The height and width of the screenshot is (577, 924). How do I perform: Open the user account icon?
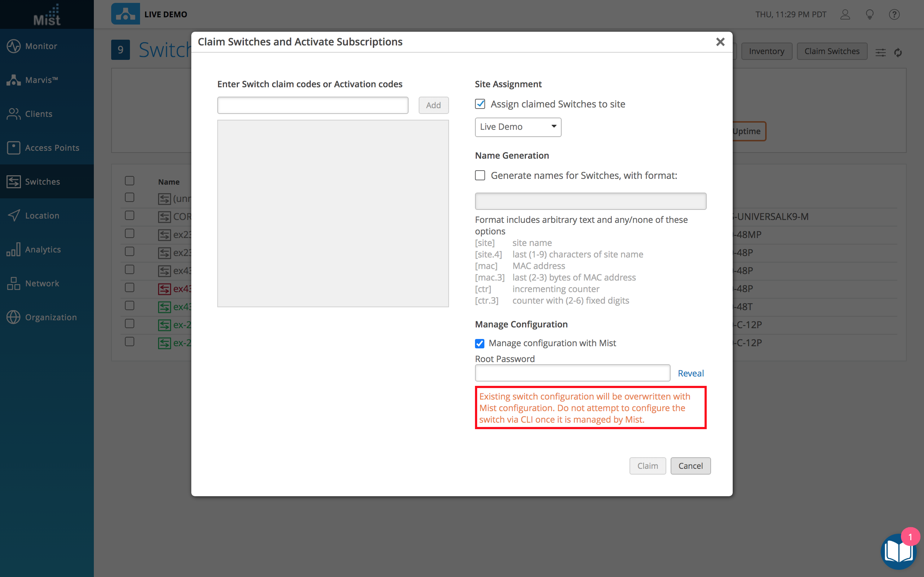tap(845, 14)
